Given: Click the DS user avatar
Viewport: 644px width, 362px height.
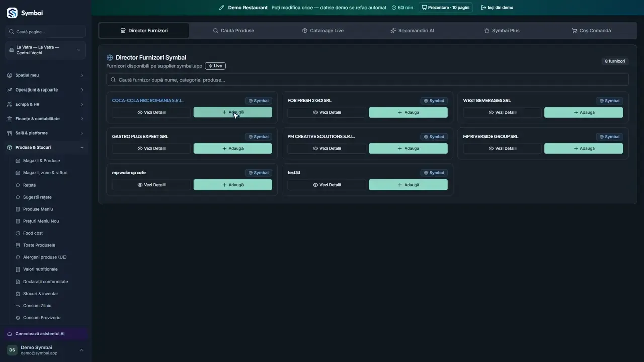Looking at the screenshot, I should click(12, 350).
